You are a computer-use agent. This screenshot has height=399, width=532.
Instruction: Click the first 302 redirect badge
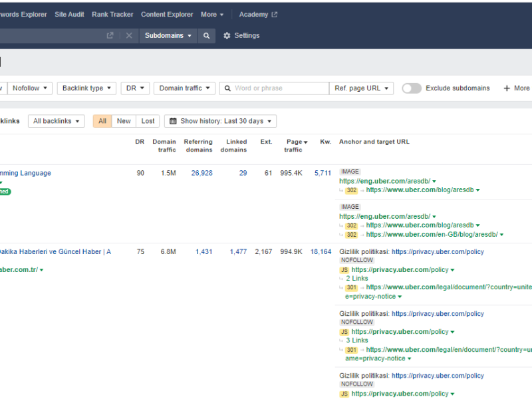pos(351,190)
